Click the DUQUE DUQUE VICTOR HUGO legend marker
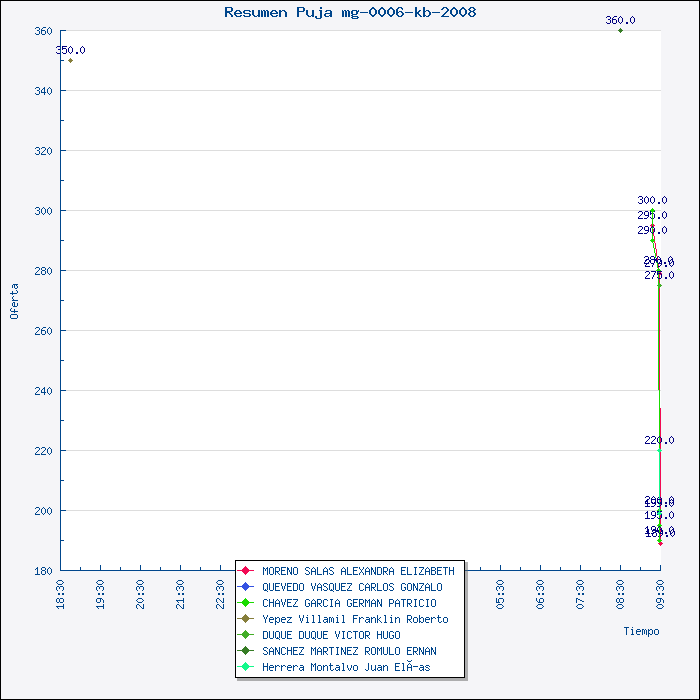 [245, 635]
